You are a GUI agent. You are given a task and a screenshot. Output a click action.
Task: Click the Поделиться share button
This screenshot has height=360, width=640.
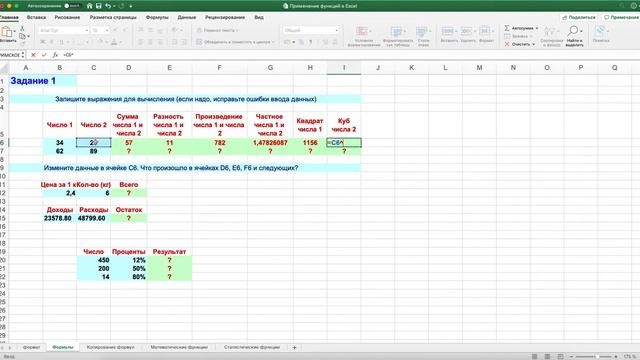578,17
